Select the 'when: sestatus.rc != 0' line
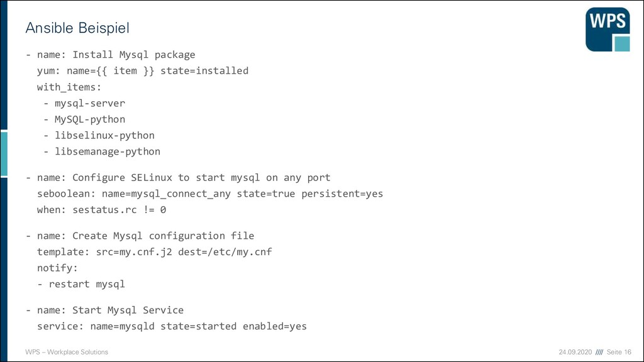644x362 pixels. click(101, 210)
